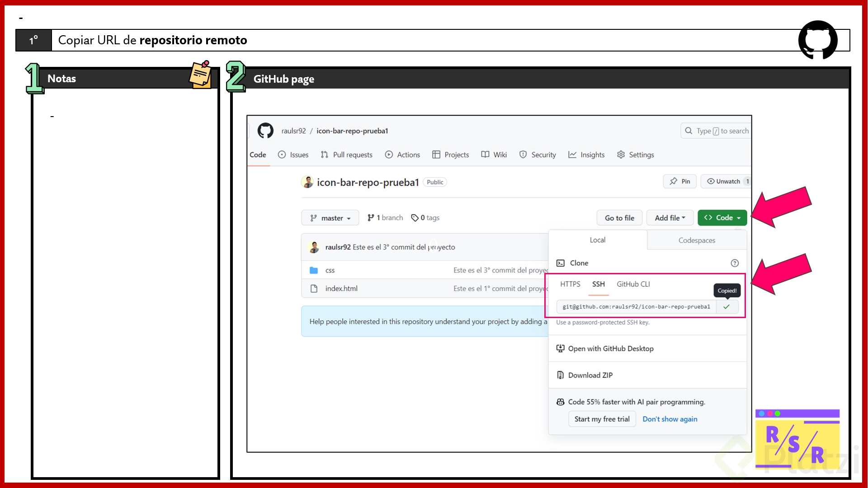
Task: Open the repository Settings tab
Action: click(x=635, y=155)
